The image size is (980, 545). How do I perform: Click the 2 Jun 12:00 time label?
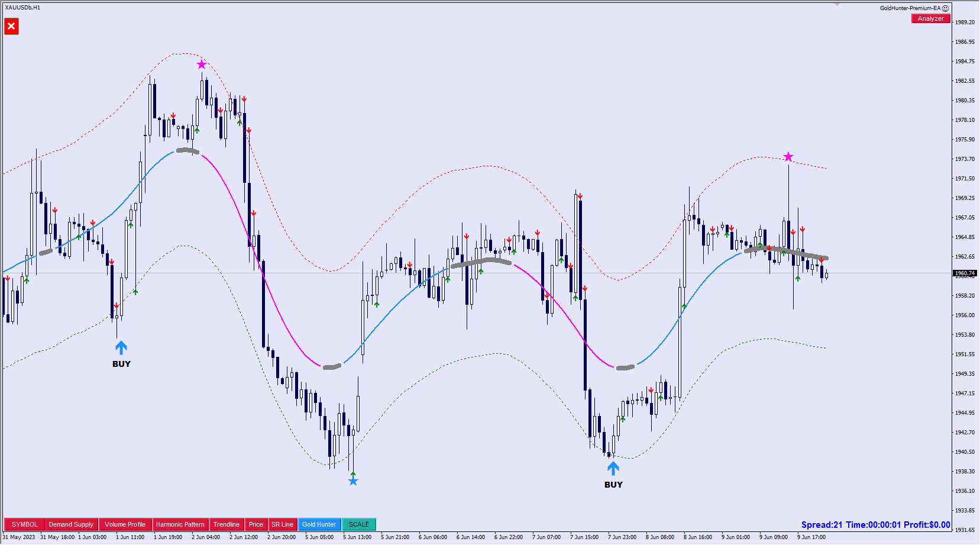(244, 537)
